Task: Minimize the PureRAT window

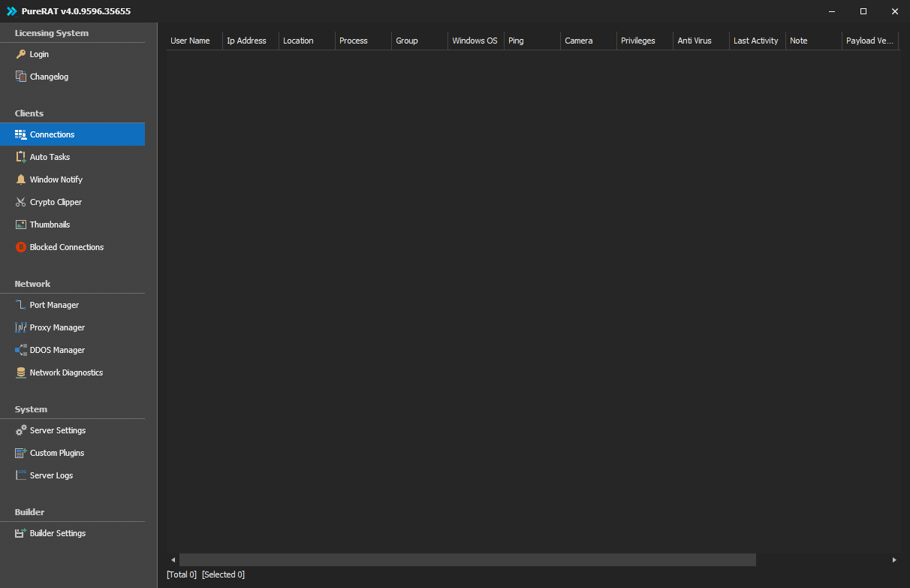Action: coord(832,11)
